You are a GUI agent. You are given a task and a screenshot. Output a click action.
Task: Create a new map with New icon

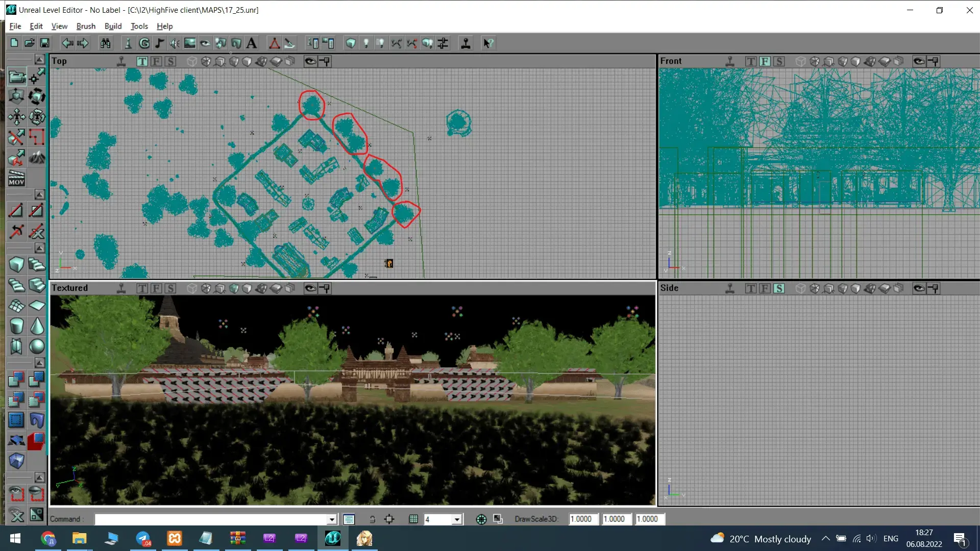14,43
